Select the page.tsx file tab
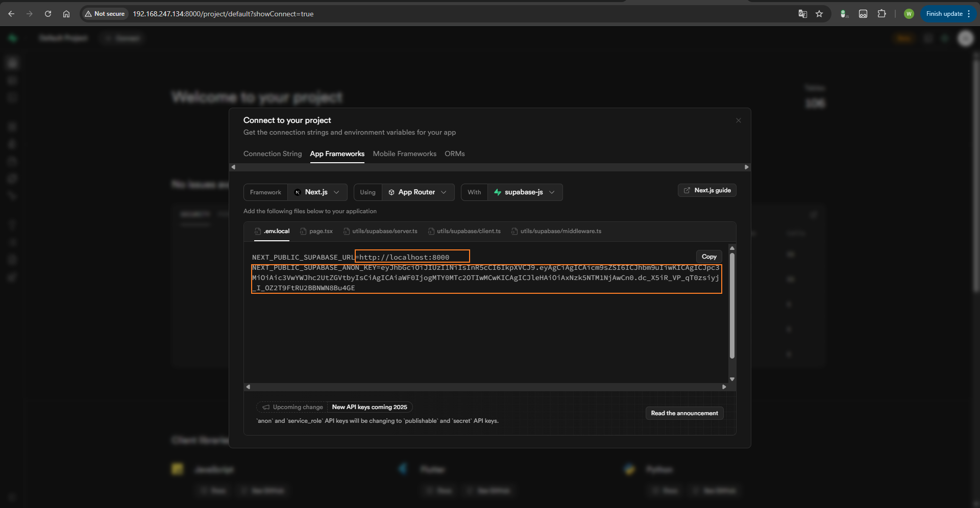This screenshot has height=508, width=980. tap(321, 231)
